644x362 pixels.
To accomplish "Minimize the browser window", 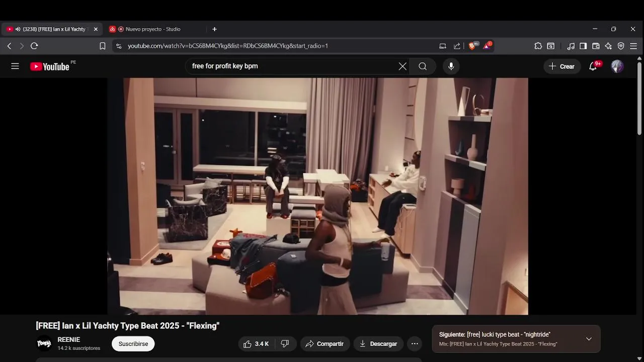I will 595,29.
